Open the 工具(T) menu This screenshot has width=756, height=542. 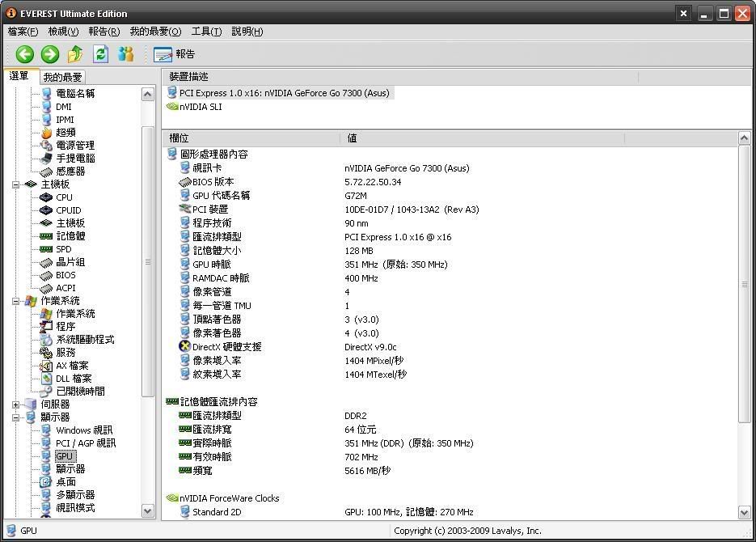click(206, 32)
